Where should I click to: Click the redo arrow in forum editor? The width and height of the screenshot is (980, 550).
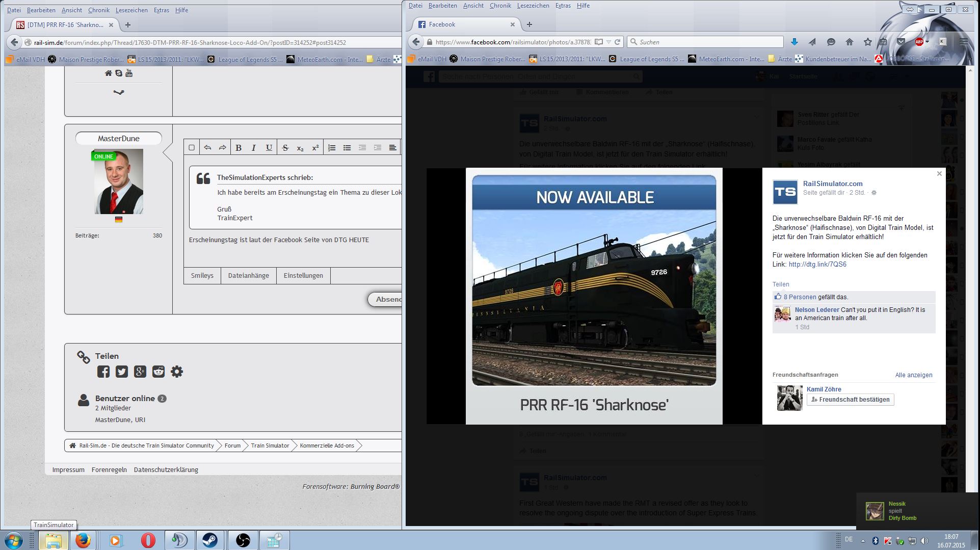coord(223,148)
